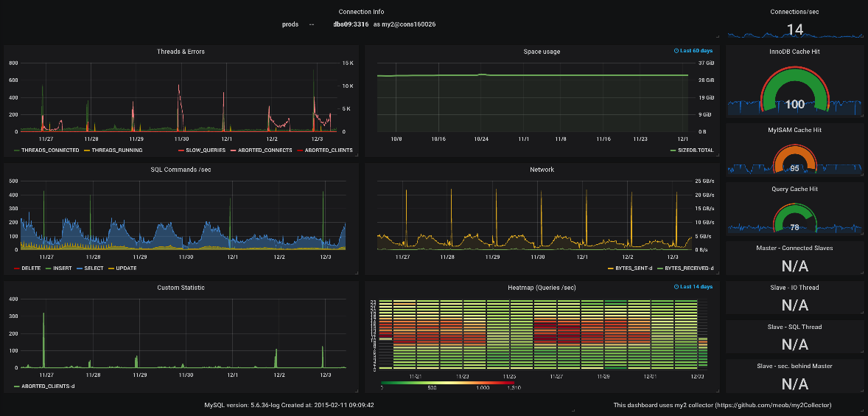Open the Connection Info panel title menu
The image size is (868, 416).
point(361,12)
